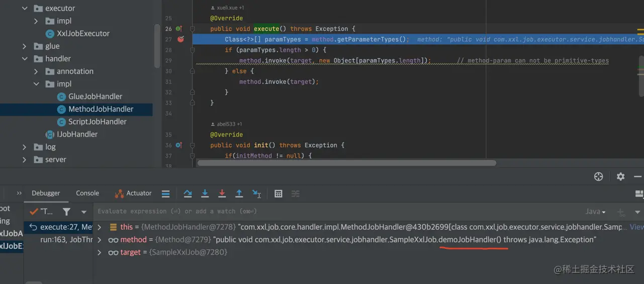Select ScriptJobHandler in project tree
The image size is (644, 284).
98,122
